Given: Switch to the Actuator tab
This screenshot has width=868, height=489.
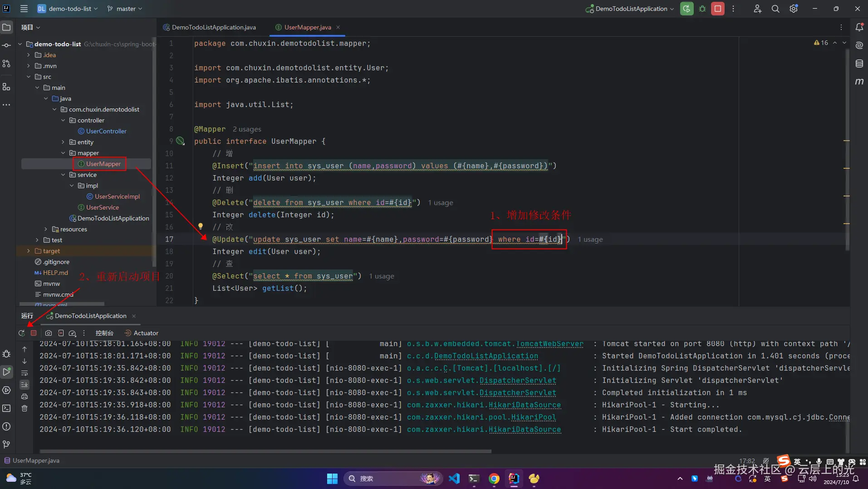Looking at the screenshot, I should pyautogui.click(x=142, y=333).
